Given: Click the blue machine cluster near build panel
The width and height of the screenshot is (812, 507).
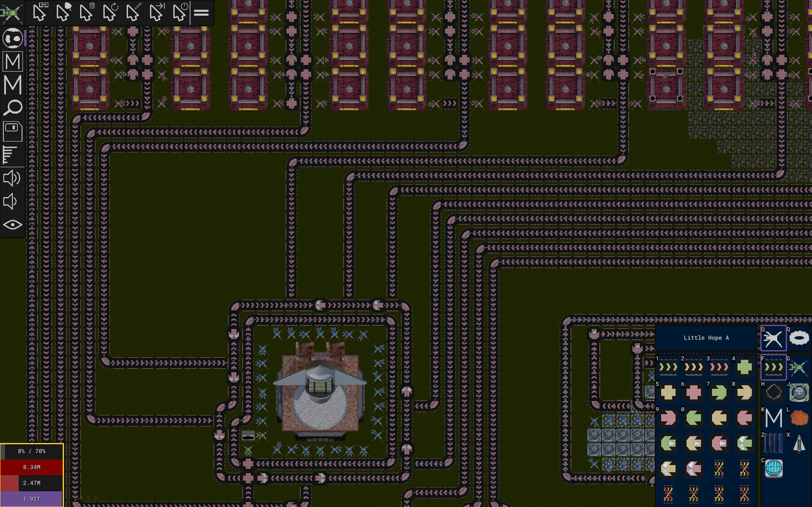Looking at the screenshot, I should 620,441.
